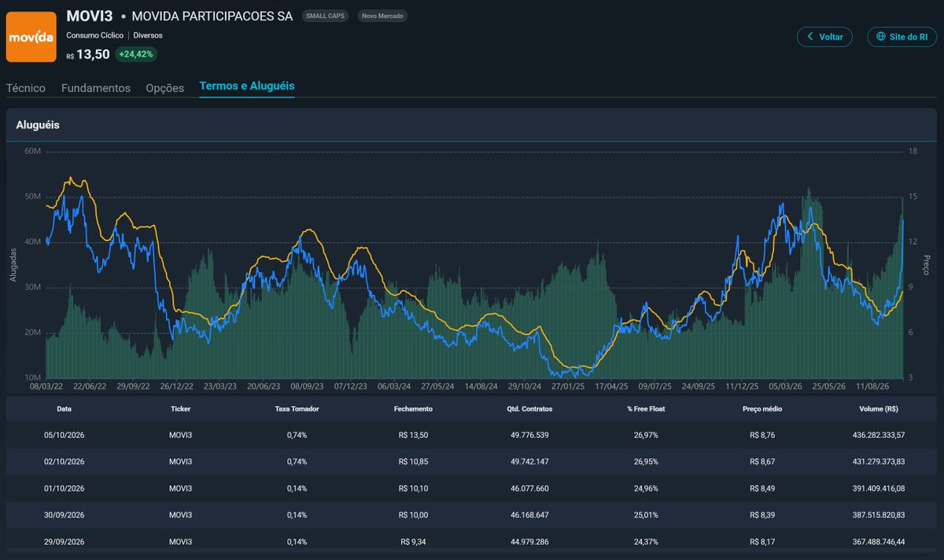The image size is (944, 560).
Task: Click the SMALL CAPS badge
Action: (x=326, y=16)
